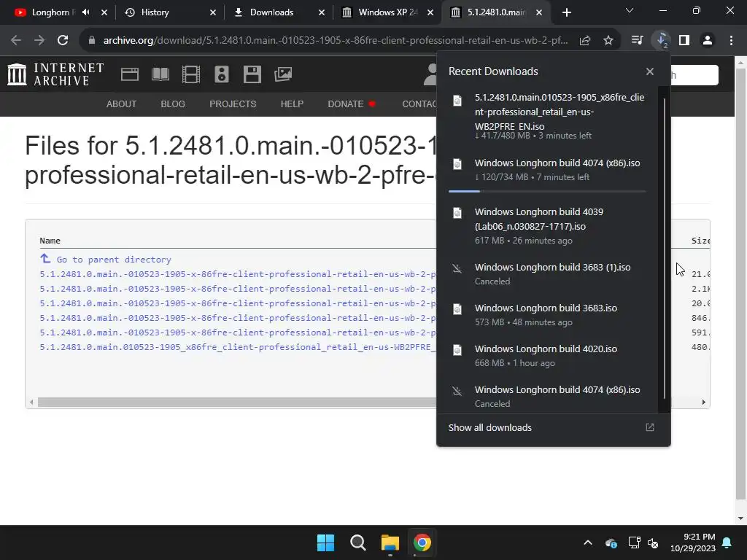Open the tab search dropdown chevron
Viewport: 747px width, 560px height.
(x=630, y=10)
